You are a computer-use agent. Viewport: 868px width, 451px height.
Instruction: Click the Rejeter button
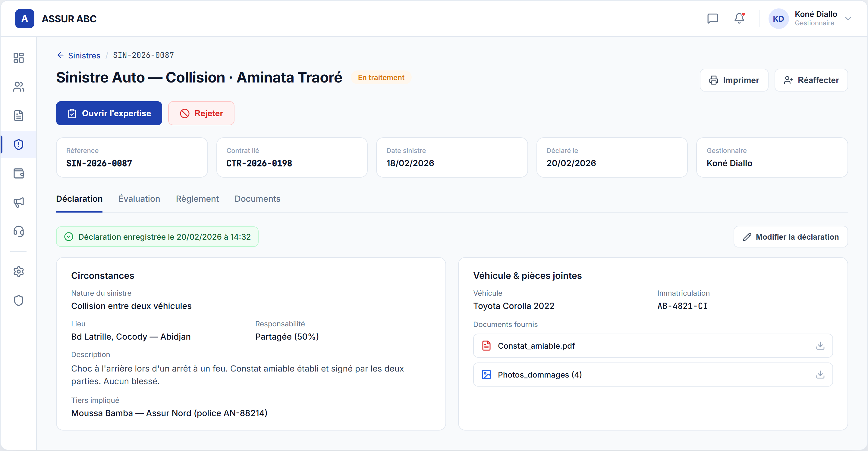coord(201,113)
